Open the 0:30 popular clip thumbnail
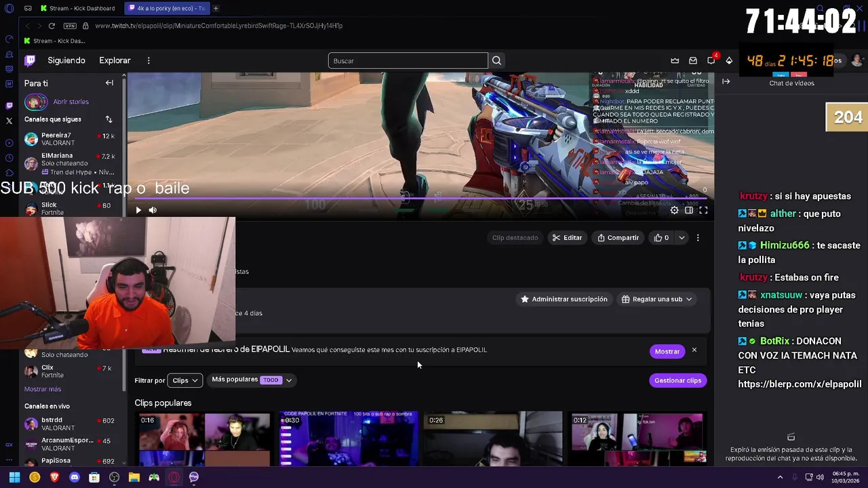868x488 pixels. [349, 439]
